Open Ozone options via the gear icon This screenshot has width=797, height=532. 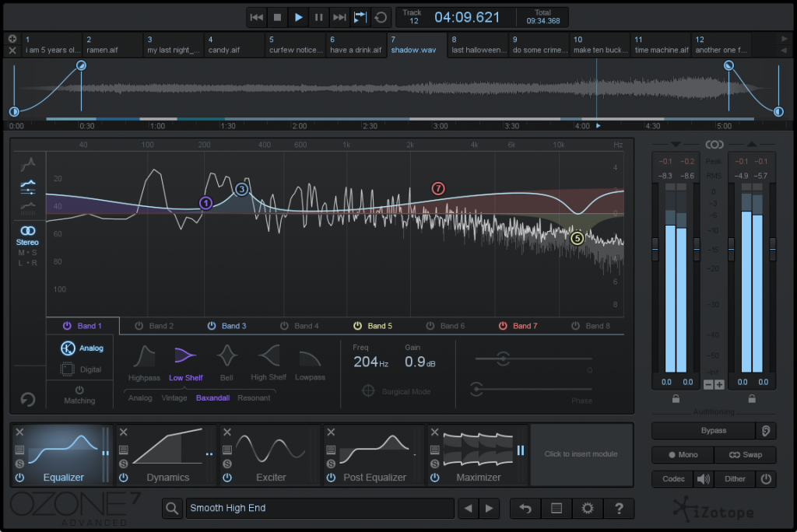pyautogui.click(x=588, y=508)
